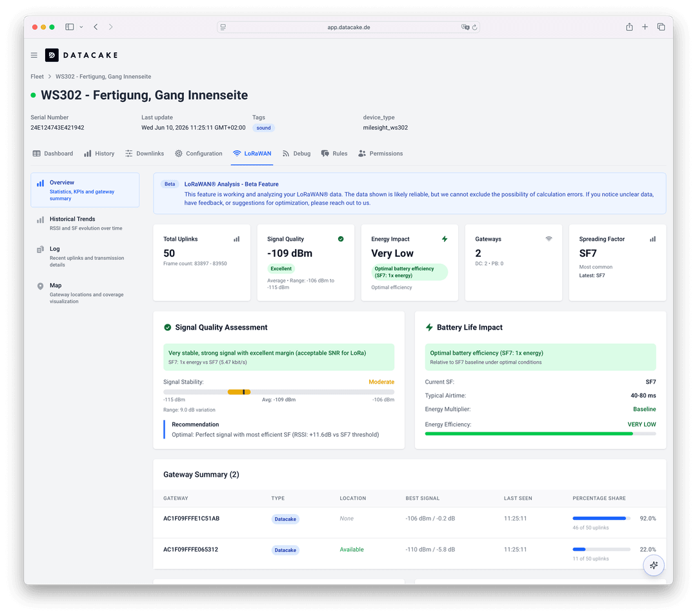Select gateway AC1F09FFFE1C51AB row
Viewport: 697px width, 616px height.
tap(409, 522)
